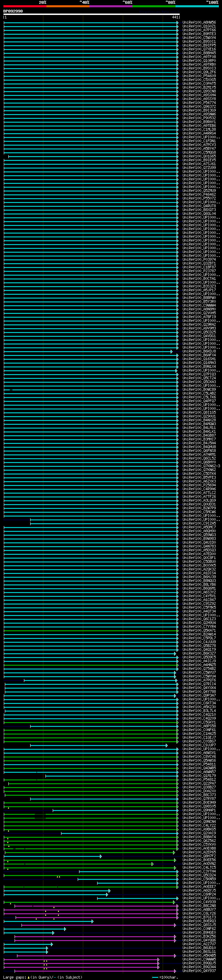This screenshot has width=222, height=980.
Task: Select hit label UniRef100_B3KZ56
Action: [x=199, y=936]
